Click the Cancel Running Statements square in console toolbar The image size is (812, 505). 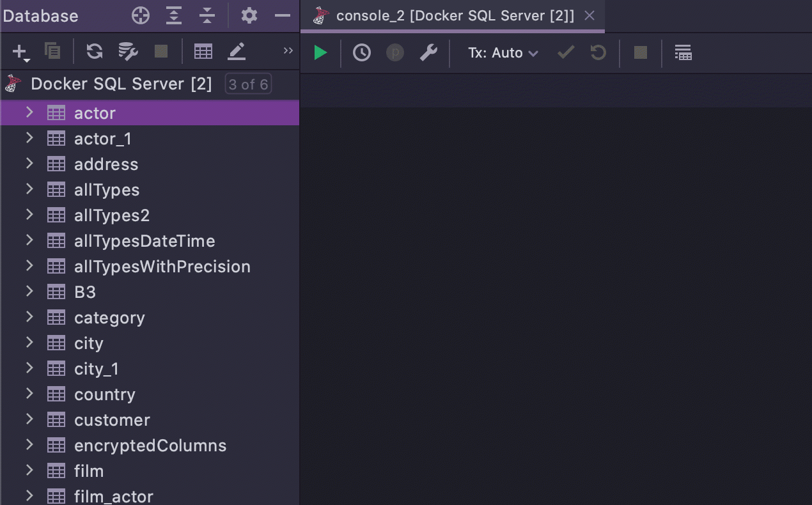click(641, 53)
